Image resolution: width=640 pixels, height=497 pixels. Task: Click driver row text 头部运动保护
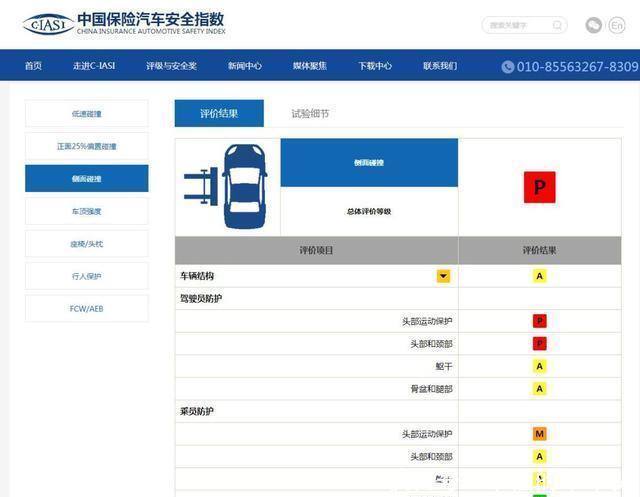tap(427, 322)
